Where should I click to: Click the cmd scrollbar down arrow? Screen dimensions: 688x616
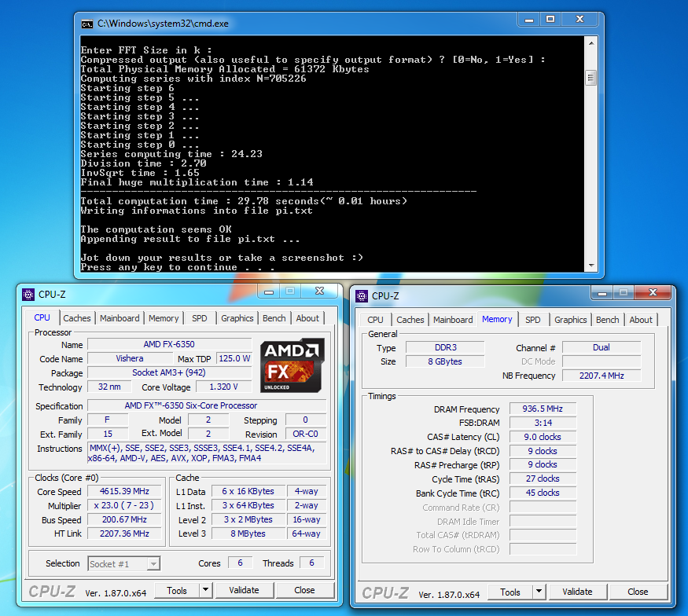[x=591, y=266]
